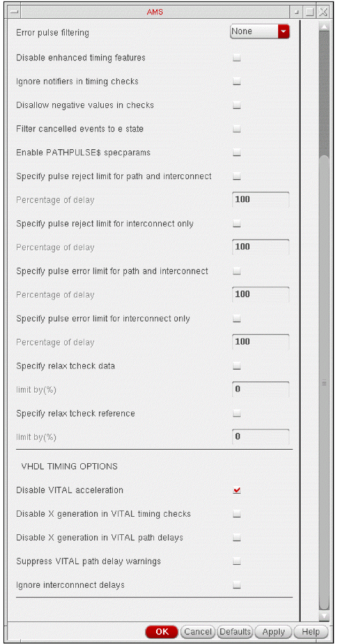The height and width of the screenshot is (644, 338).
Task: Uncheck Disable VITAL acceleration
Action: click(237, 490)
